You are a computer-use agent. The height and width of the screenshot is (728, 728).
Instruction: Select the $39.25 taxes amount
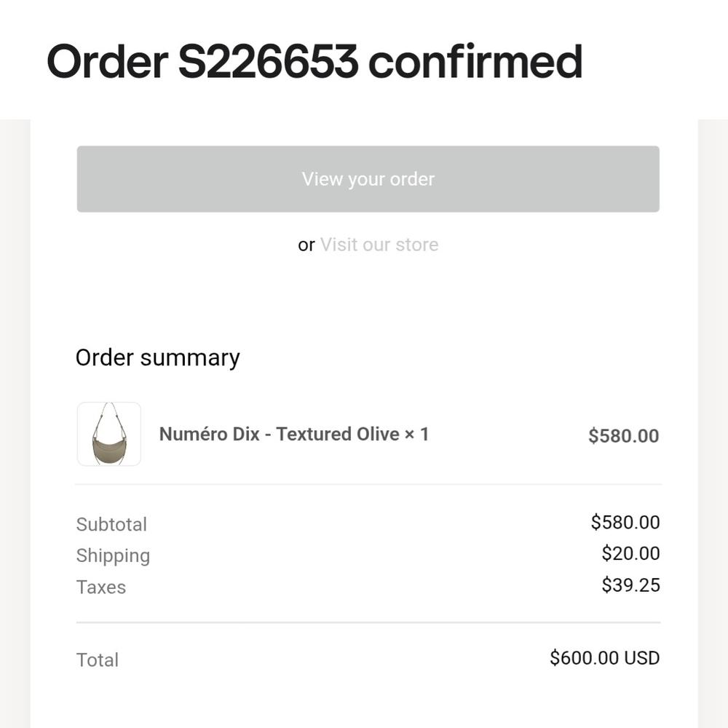[x=630, y=585]
